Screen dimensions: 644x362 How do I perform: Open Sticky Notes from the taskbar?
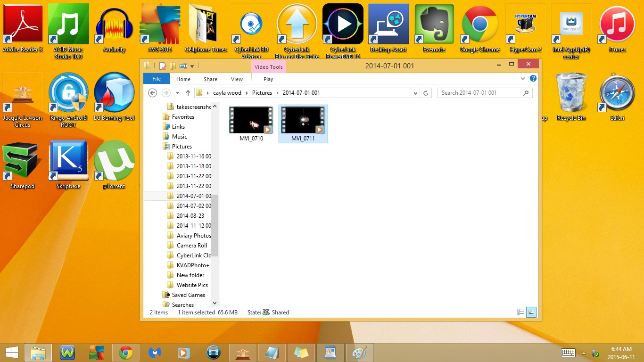(x=301, y=353)
